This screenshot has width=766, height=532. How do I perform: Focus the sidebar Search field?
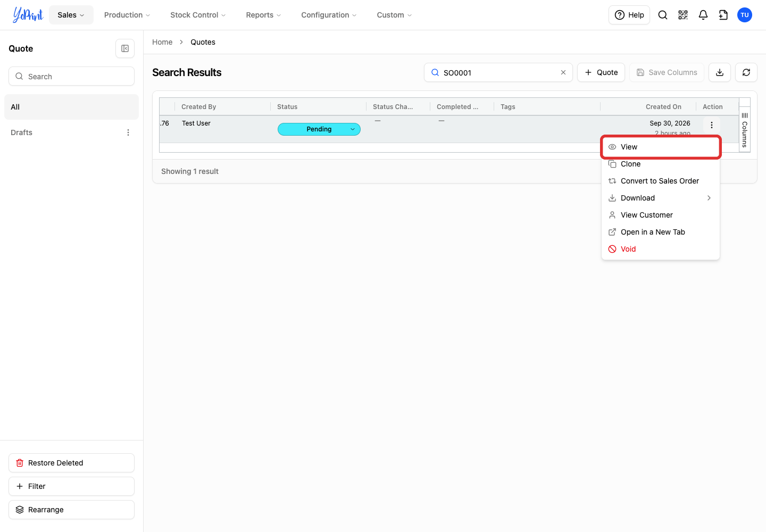tap(71, 76)
